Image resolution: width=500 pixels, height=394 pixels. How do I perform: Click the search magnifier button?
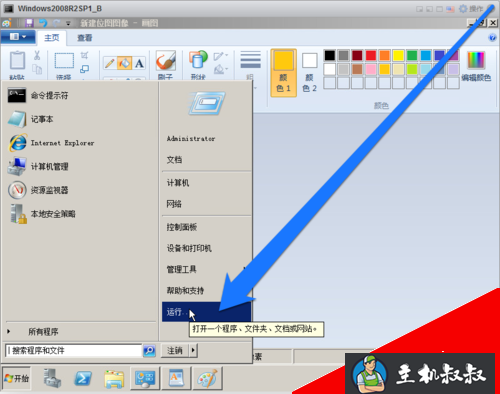[149, 350]
